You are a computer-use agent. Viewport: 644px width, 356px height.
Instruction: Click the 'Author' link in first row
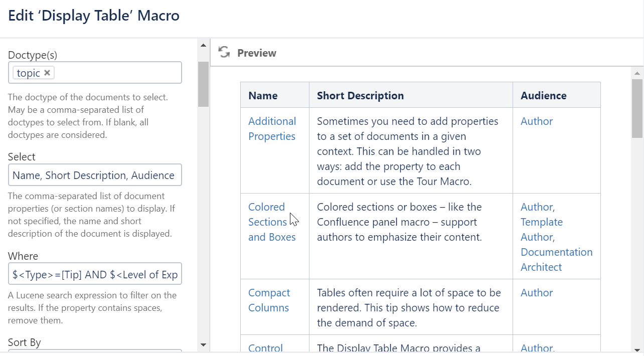coord(536,121)
